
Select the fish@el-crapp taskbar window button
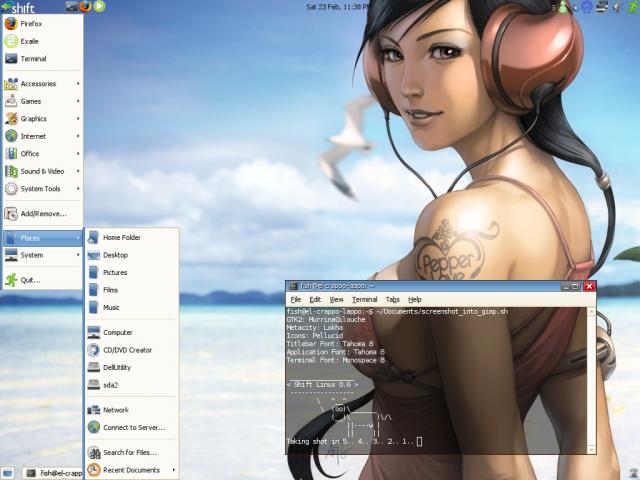(x=52, y=473)
